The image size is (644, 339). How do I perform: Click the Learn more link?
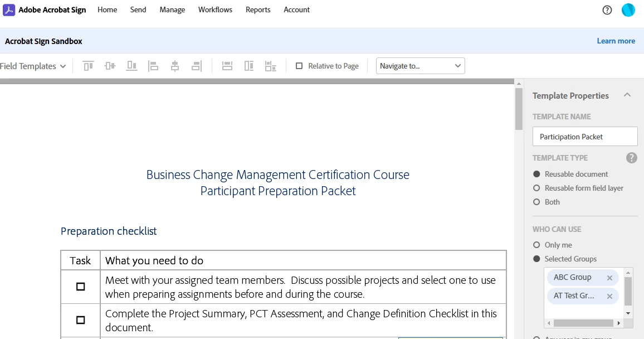click(x=616, y=41)
